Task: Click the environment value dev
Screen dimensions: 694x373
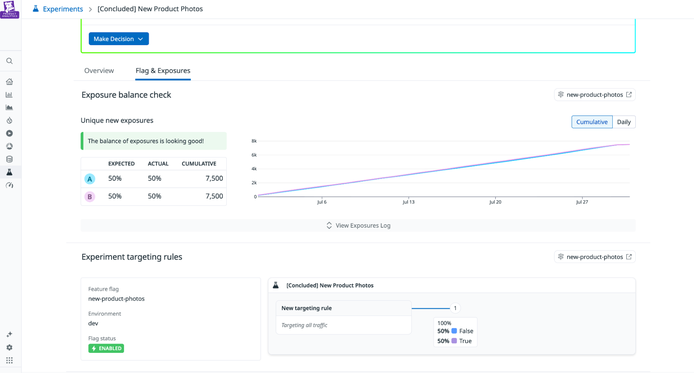Action: pyautogui.click(x=93, y=323)
